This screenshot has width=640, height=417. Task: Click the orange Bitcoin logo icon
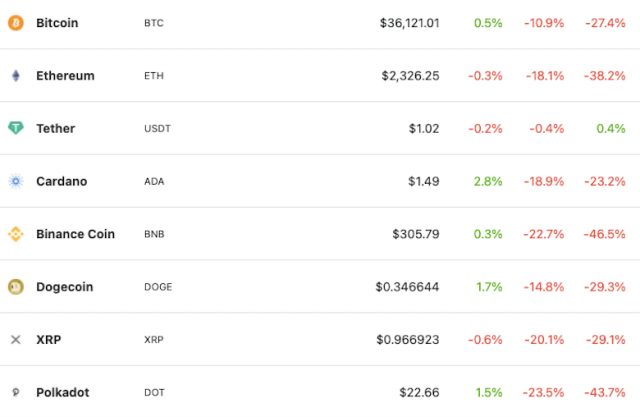click(x=15, y=22)
